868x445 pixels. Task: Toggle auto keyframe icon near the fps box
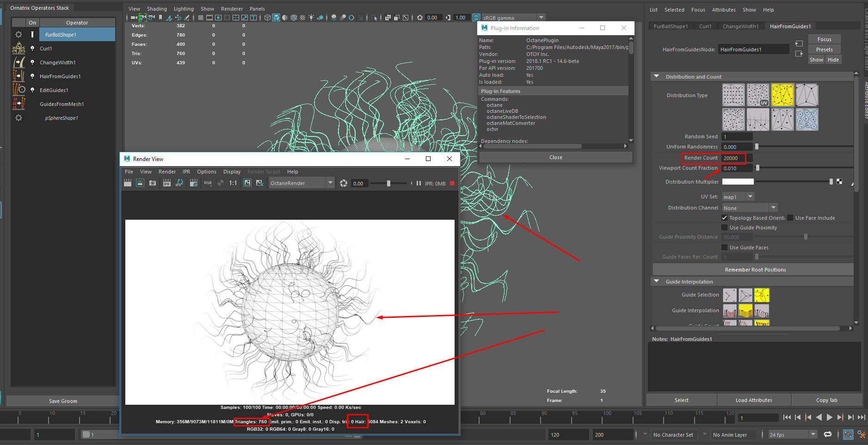click(x=848, y=434)
